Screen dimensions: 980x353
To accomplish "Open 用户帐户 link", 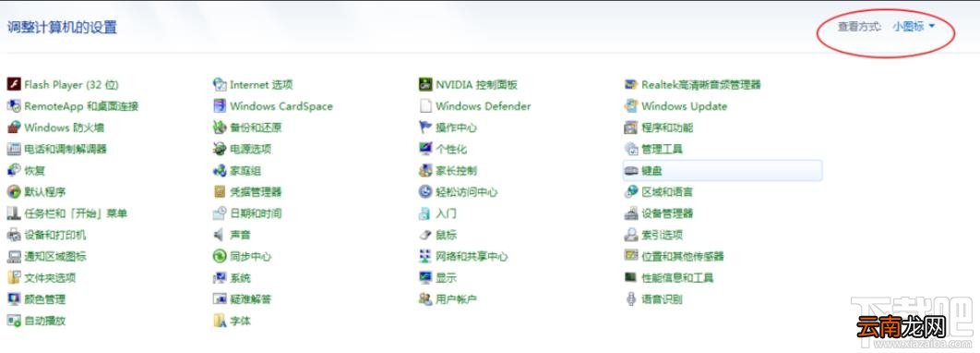I will click(456, 299).
